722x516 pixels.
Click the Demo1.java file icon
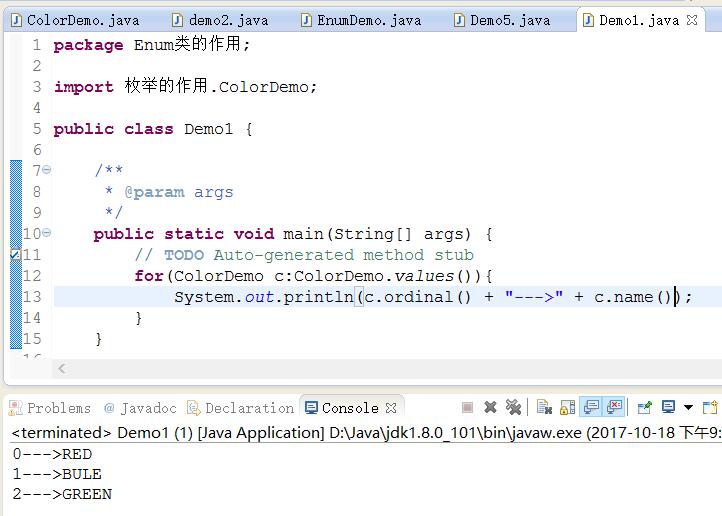click(588, 20)
